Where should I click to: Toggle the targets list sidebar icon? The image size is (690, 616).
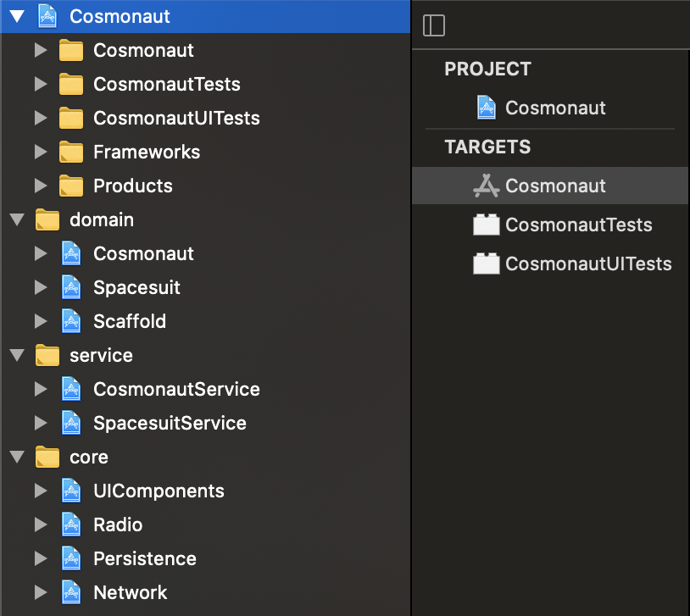pos(433,25)
